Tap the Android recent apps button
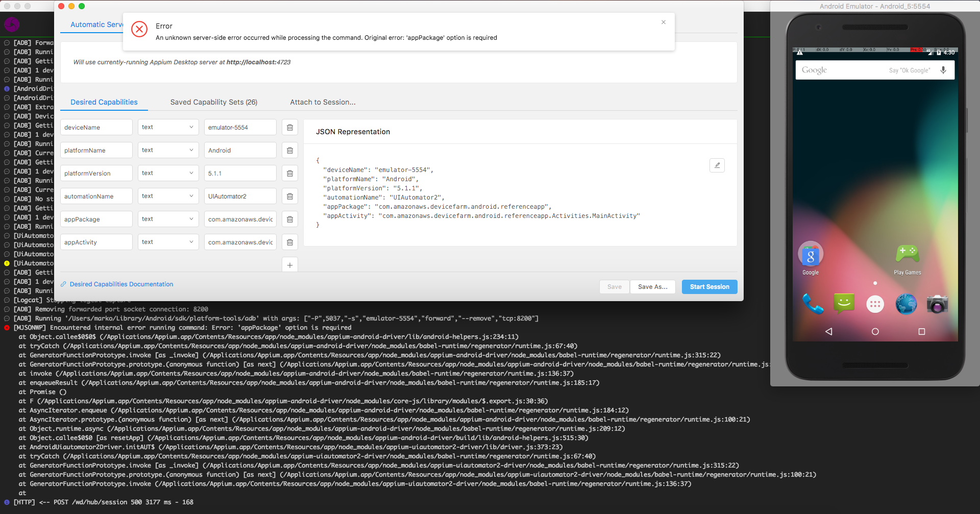Viewport: 980px width, 514px height. (x=922, y=331)
